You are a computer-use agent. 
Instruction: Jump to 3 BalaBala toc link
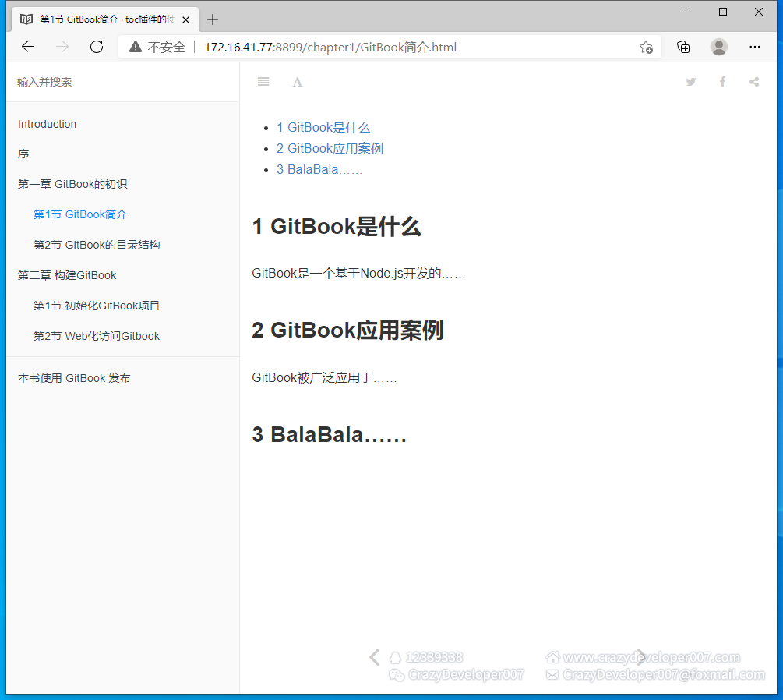(319, 169)
